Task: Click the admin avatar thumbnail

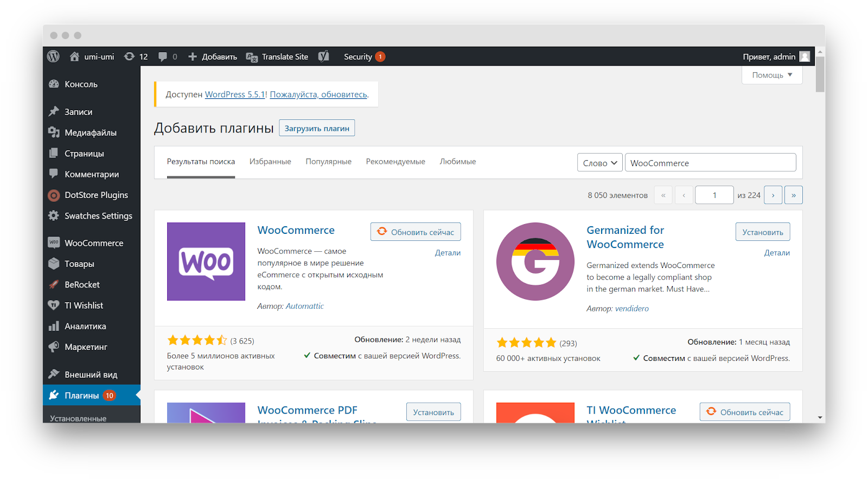Action: [x=805, y=56]
